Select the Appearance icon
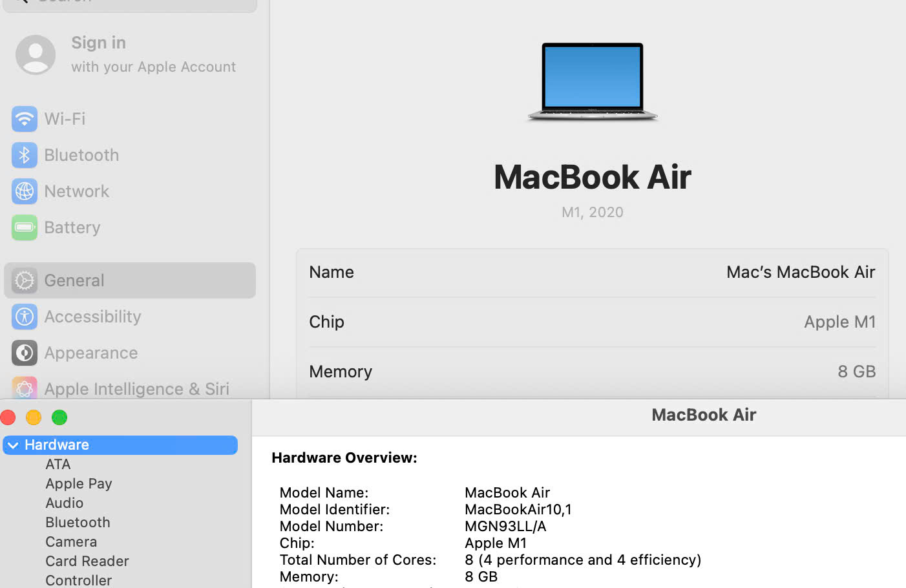Viewport: 906px width, 588px height. click(24, 353)
